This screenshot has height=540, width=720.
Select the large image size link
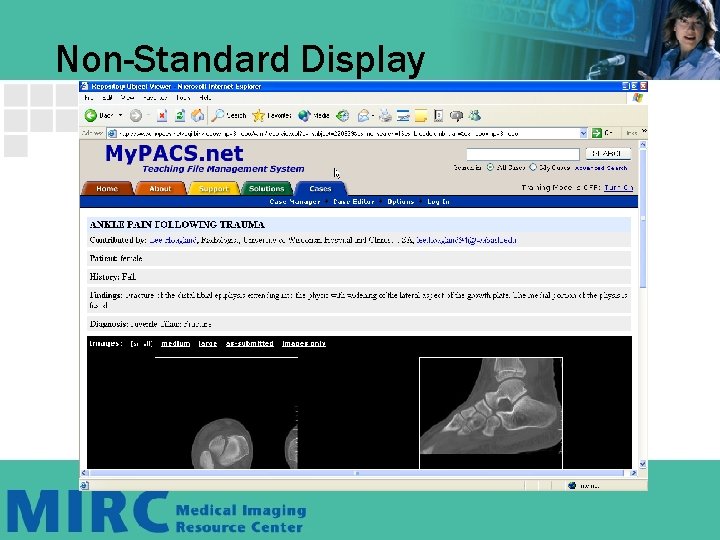coord(208,343)
